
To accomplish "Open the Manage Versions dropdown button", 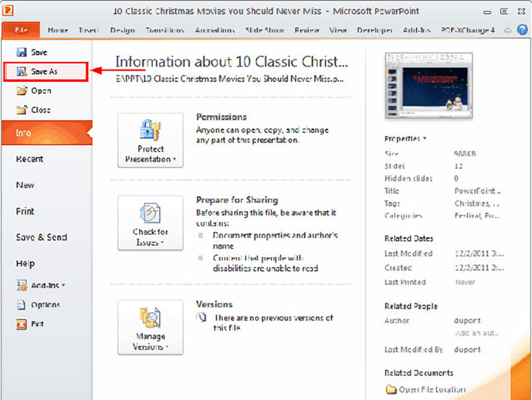I will click(x=150, y=327).
